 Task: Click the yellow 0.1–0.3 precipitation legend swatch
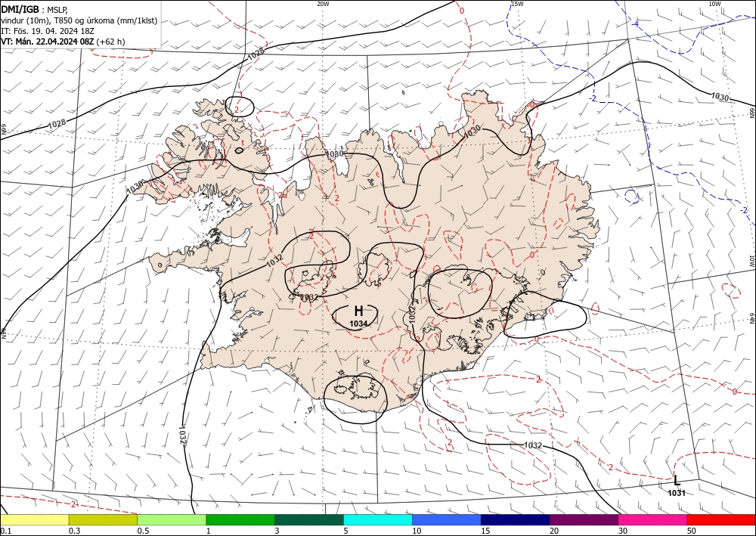coord(35,519)
